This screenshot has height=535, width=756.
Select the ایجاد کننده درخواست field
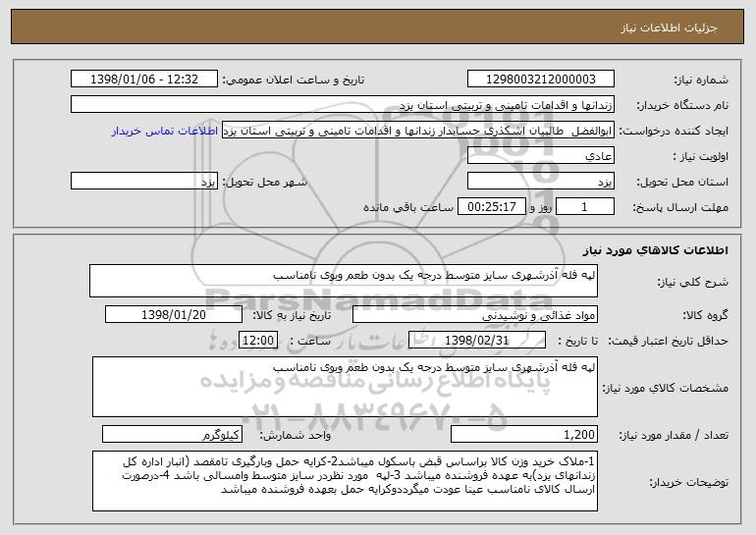418,131
